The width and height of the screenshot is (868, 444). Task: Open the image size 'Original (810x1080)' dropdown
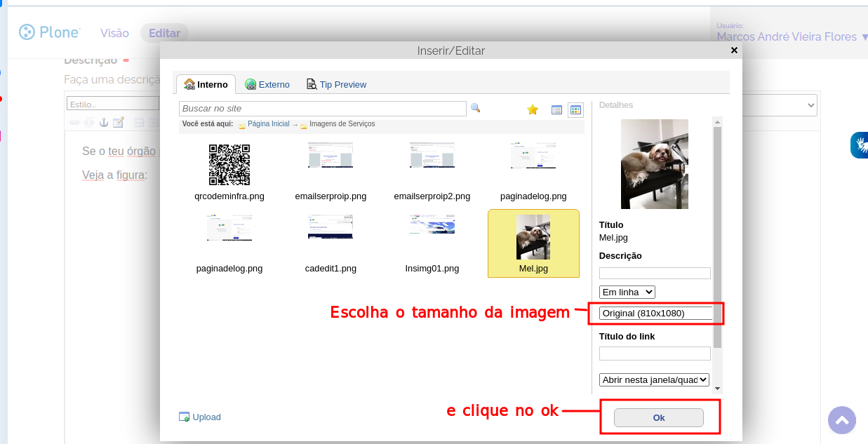(x=655, y=314)
